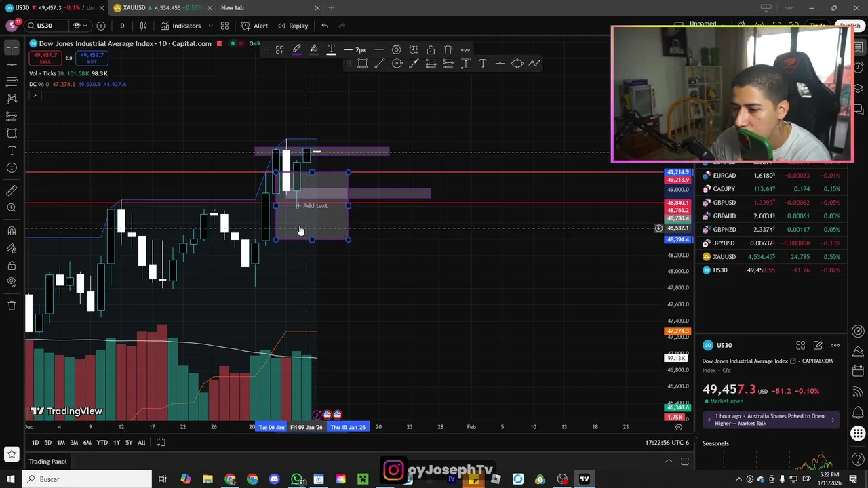The width and height of the screenshot is (868, 488).
Task: Select the crosshair cursor tool
Action: point(12,47)
